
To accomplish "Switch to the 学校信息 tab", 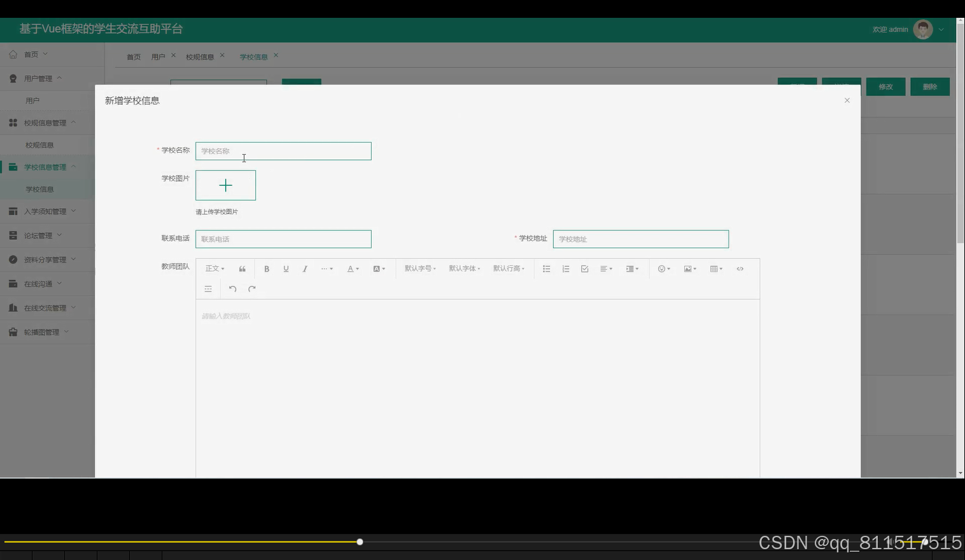I will [x=253, y=57].
